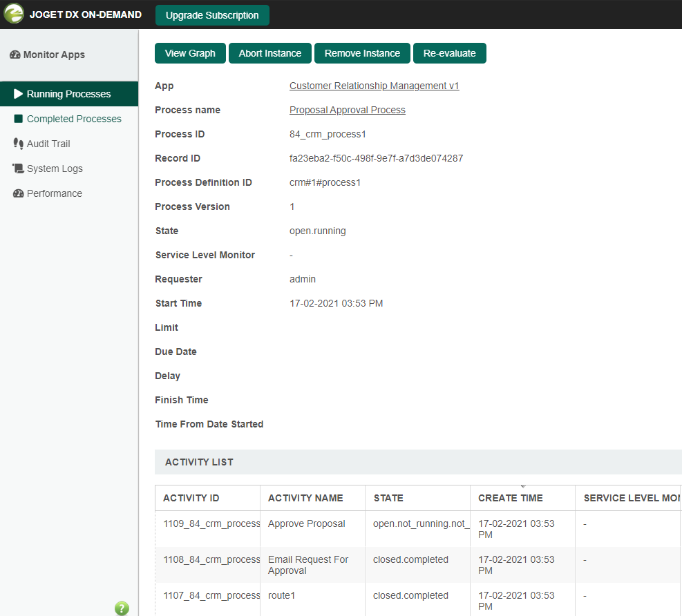The height and width of the screenshot is (616, 682).
Task: Click the System Logs scroll icon
Action: click(x=19, y=169)
